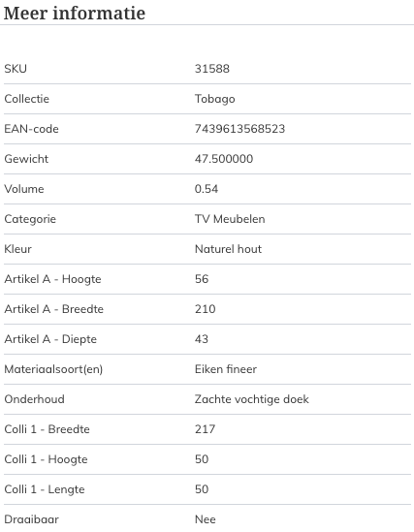Click the Materiaalsoort(en) value Eiken fineer

tap(226, 369)
